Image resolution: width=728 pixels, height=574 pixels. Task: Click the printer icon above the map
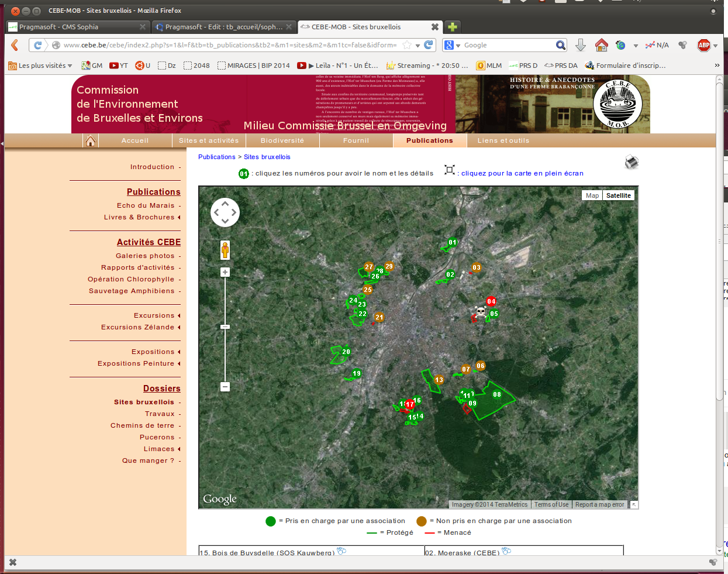click(x=632, y=162)
